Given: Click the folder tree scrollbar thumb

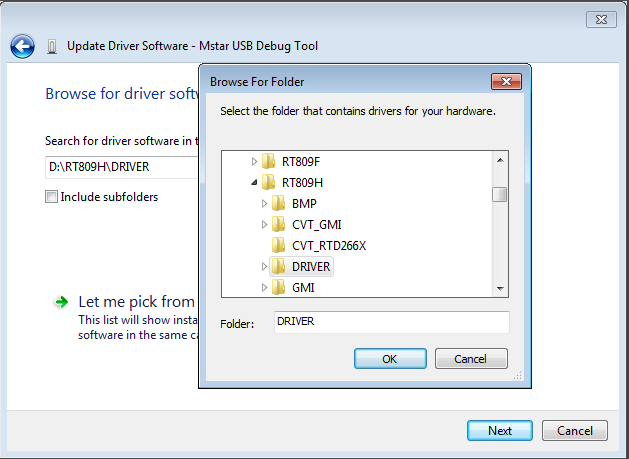Looking at the screenshot, I should tap(500, 195).
